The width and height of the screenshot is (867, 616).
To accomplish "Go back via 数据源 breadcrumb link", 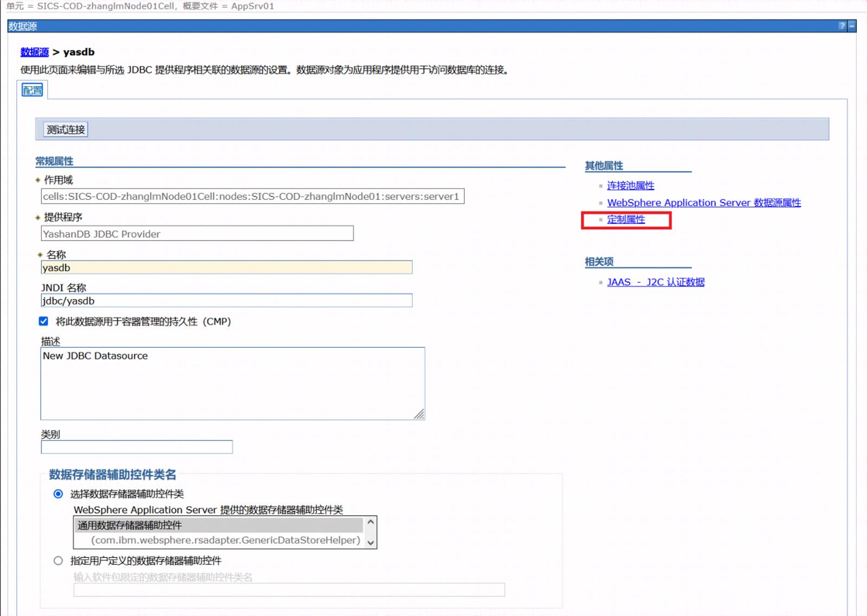I will click(x=35, y=52).
